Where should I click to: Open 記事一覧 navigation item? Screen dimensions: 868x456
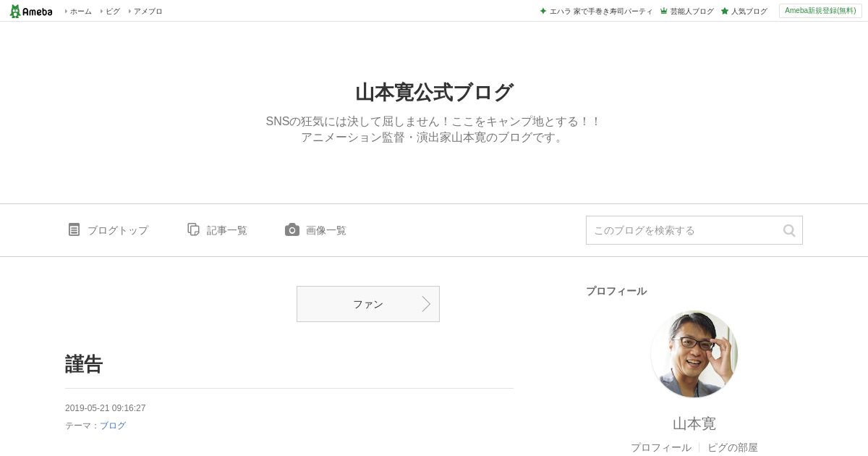218,230
